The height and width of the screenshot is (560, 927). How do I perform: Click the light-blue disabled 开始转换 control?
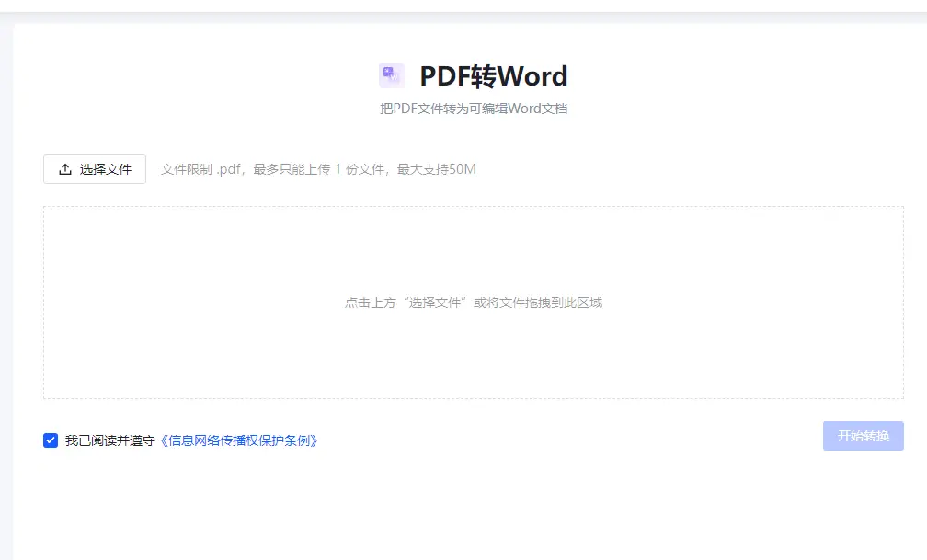point(863,436)
